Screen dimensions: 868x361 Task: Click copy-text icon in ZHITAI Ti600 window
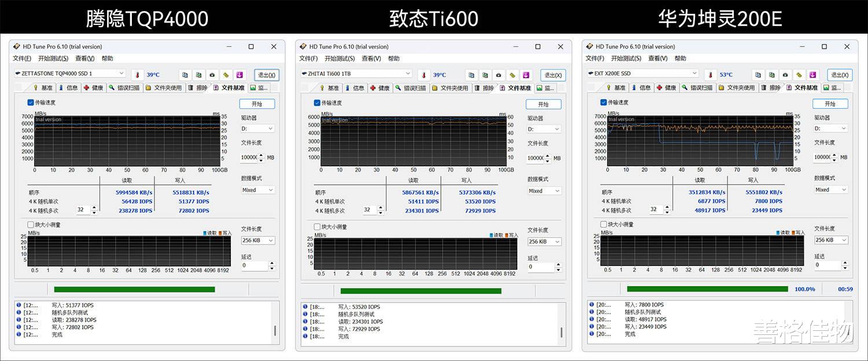tap(471, 75)
